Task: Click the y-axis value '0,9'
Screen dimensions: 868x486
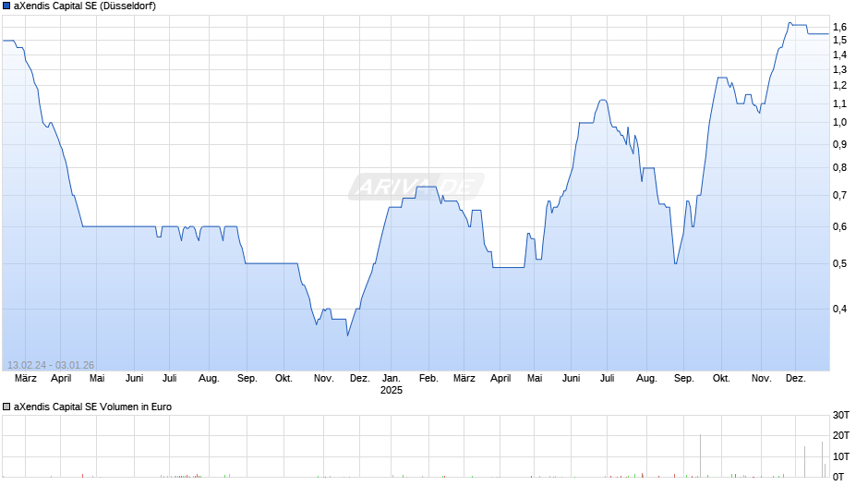Action: point(839,145)
